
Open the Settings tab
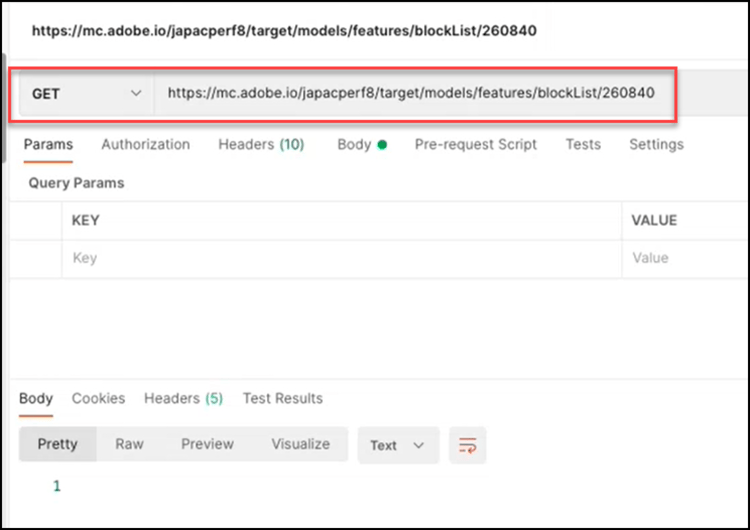tap(656, 144)
